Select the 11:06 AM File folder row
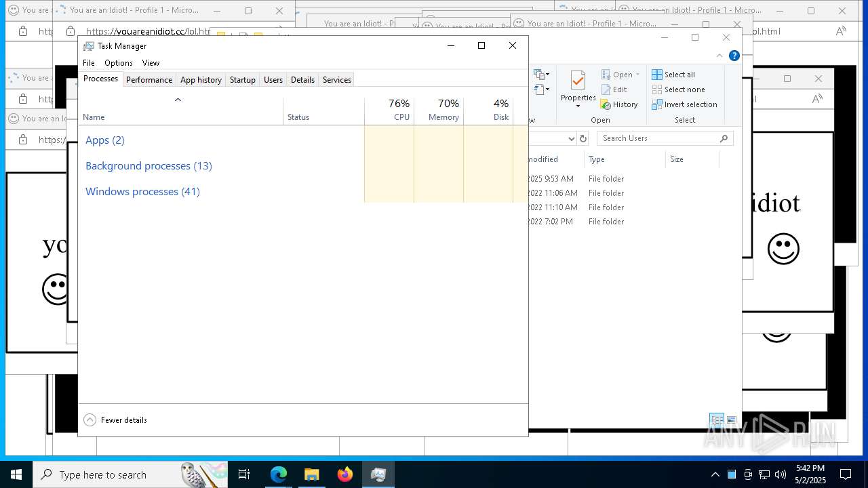This screenshot has height=488, width=868. pos(624,193)
